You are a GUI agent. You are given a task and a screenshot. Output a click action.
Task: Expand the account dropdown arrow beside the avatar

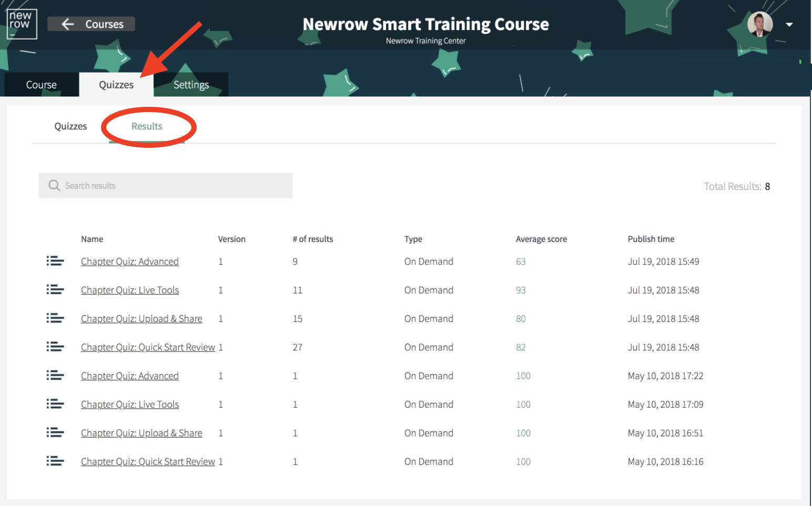(789, 25)
